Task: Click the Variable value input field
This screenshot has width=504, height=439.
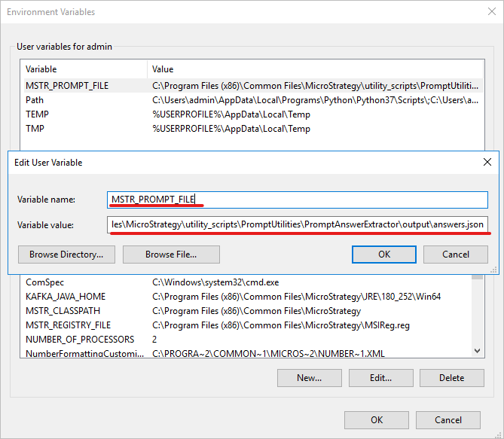Action: [x=298, y=224]
